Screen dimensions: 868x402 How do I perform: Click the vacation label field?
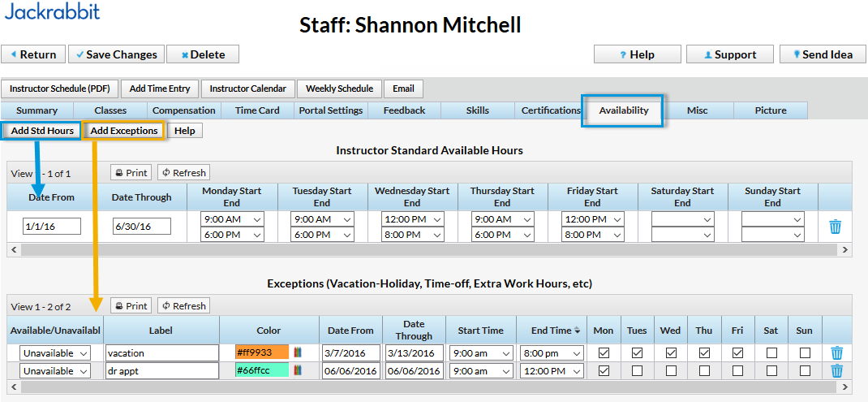(162, 352)
